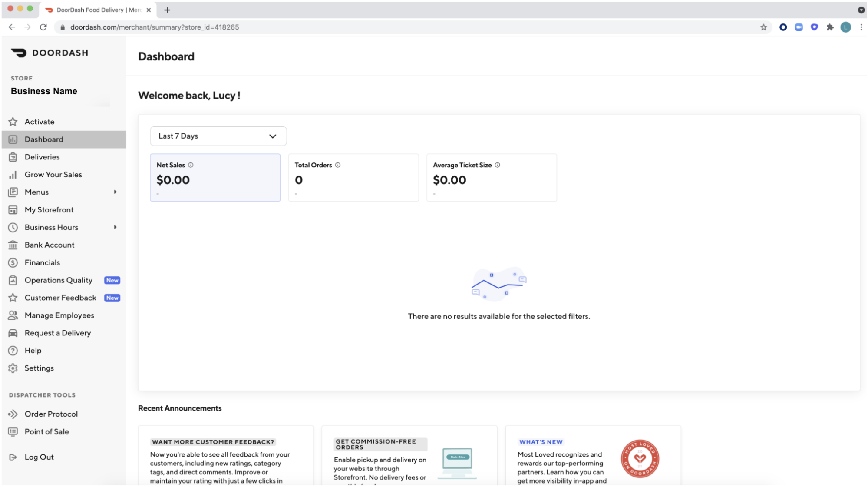Click Request a Delivery button
This screenshot has width=868, height=487.
[57, 332]
